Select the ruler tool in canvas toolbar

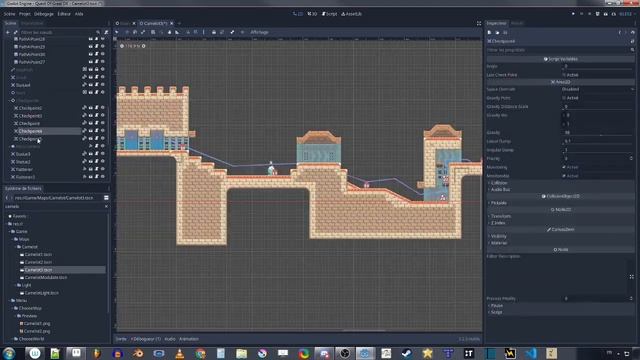point(177,32)
